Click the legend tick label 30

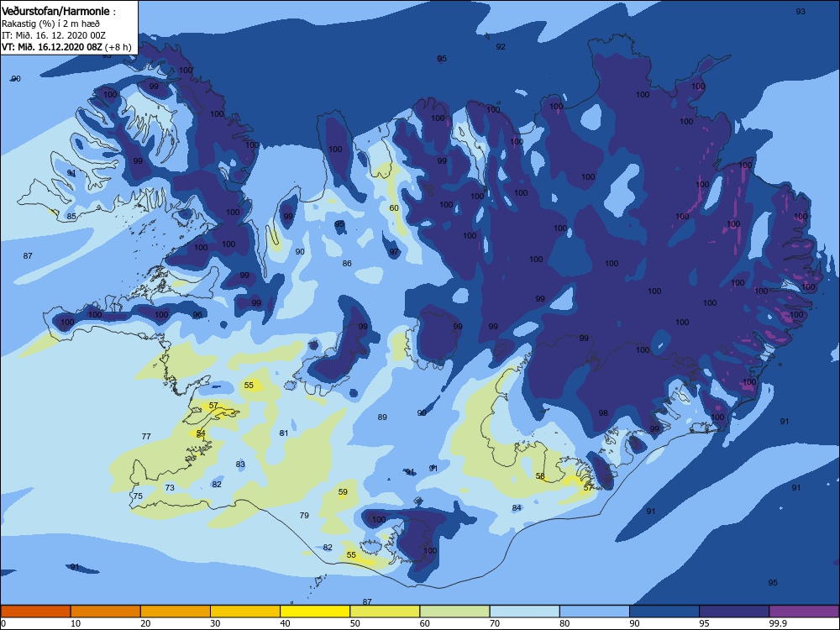[215, 623]
